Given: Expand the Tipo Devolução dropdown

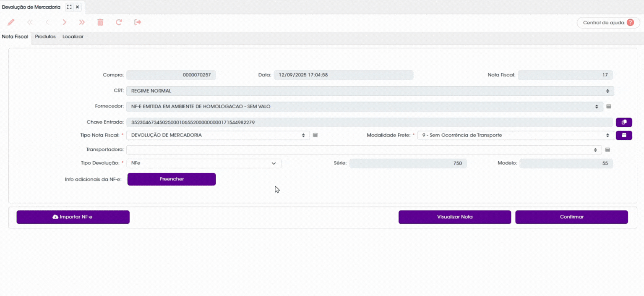Looking at the screenshot, I should (204, 163).
